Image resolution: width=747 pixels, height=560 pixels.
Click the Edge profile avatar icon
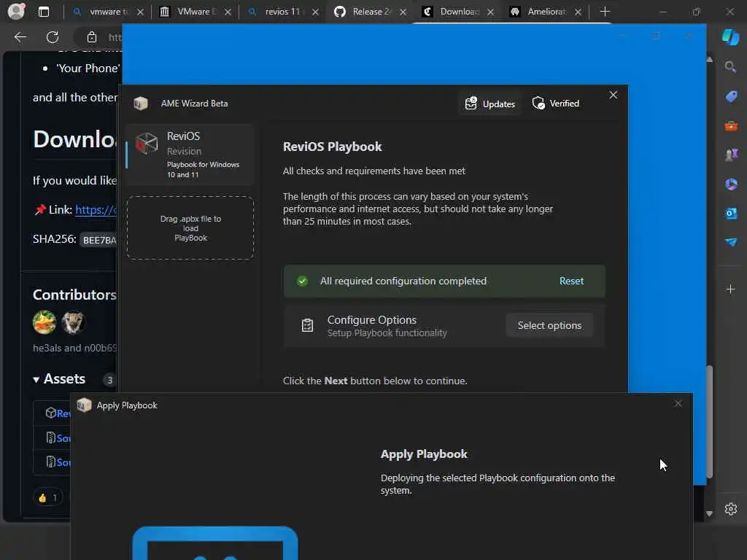16,11
